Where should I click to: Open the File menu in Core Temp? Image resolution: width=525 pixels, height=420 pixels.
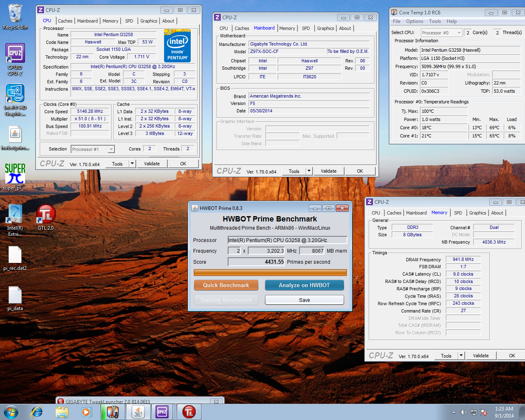click(x=397, y=21)
